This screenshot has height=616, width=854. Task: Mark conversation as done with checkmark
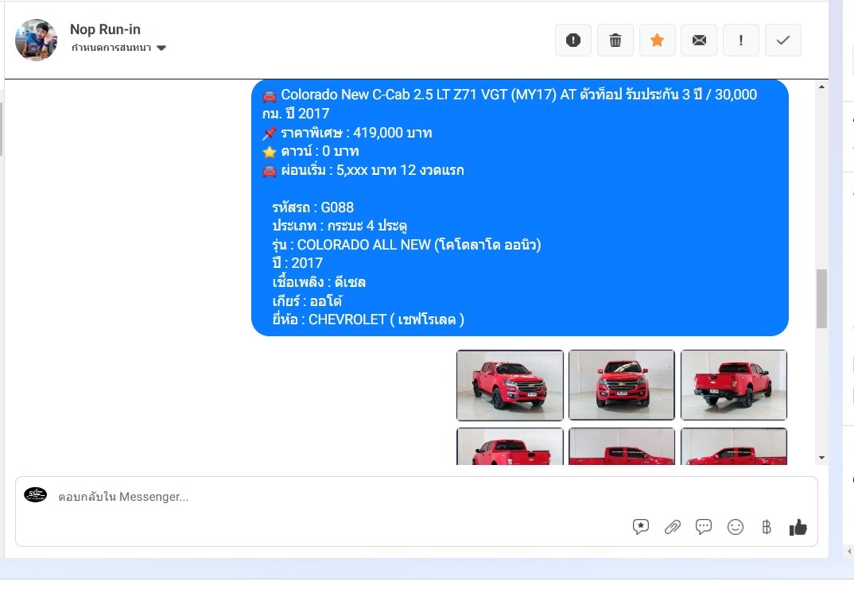[782, 41]
